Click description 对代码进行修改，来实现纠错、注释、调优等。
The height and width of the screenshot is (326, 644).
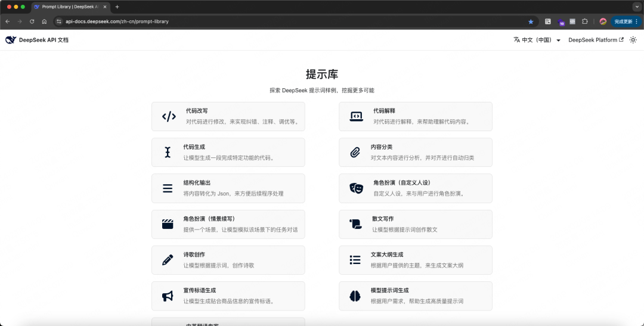(x=242, y=122)
